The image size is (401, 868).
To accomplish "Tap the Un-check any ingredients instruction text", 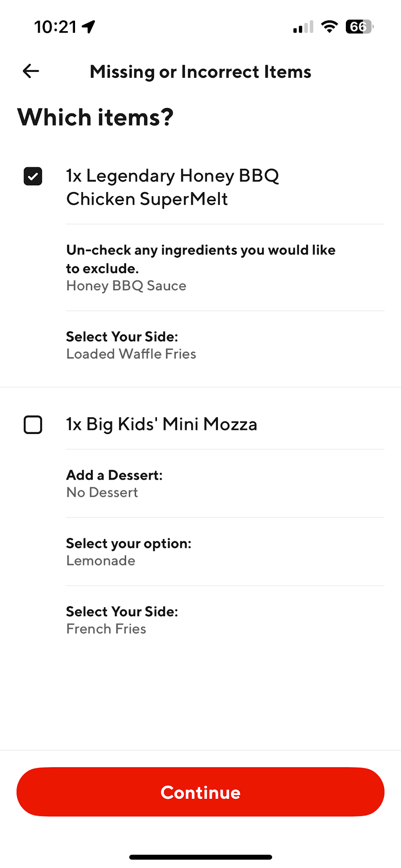I will click(200, 259).
